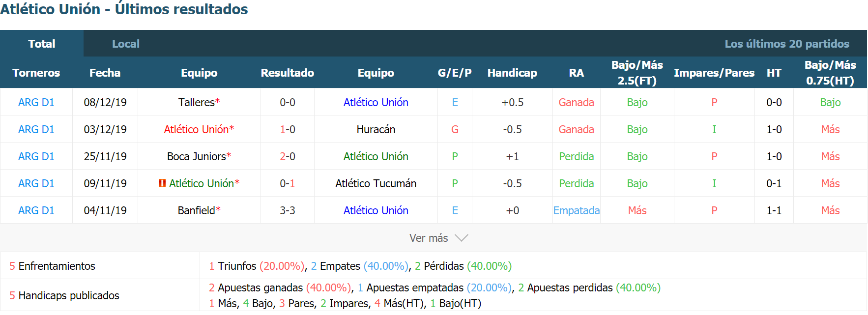
Task: Click the chevron arrow next to Ver más
Action: click(x=461, y=238)
